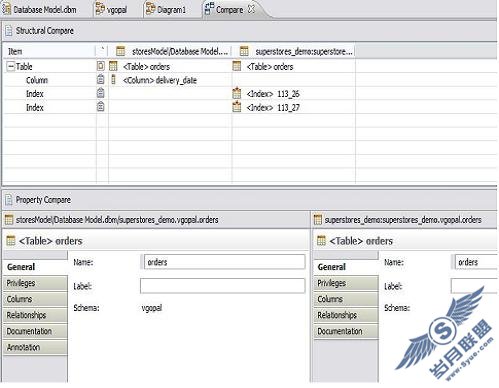The image size is (499, 388).
Task: Click the difference icon in Table row
Action: 100,66
